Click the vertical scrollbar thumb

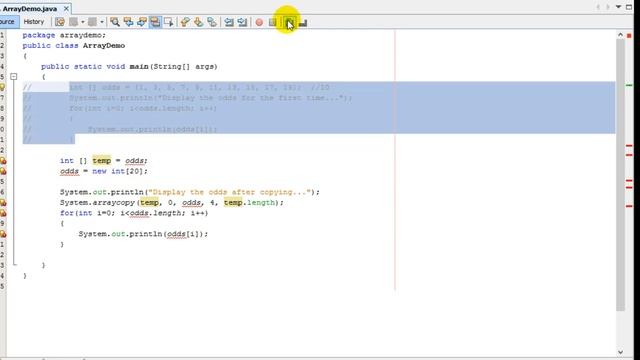(x=620, y=176)
